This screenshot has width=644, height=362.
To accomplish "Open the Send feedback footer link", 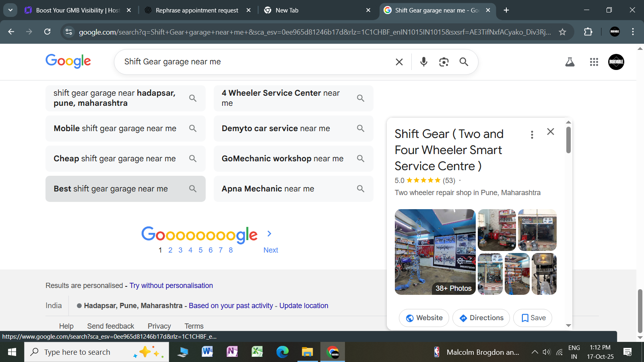I will point(111,326).
